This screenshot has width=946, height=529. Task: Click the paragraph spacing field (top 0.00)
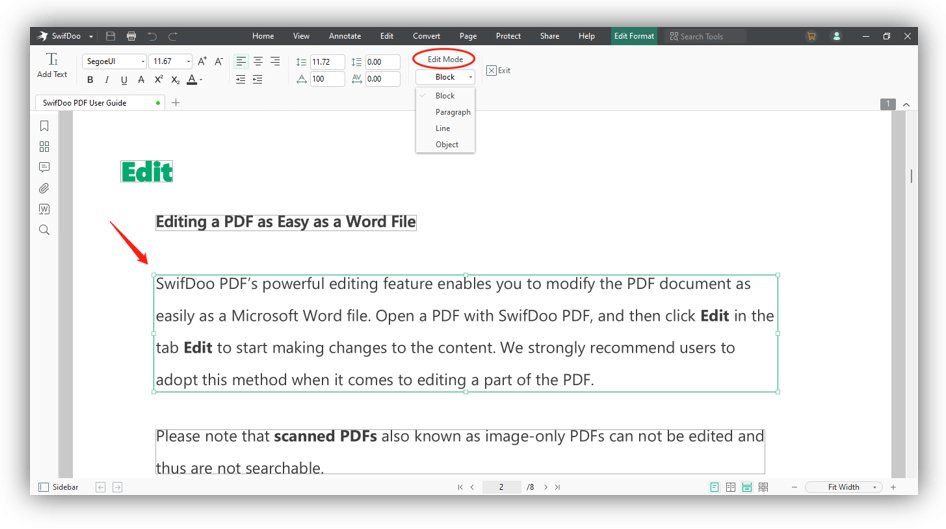(383, 62)
